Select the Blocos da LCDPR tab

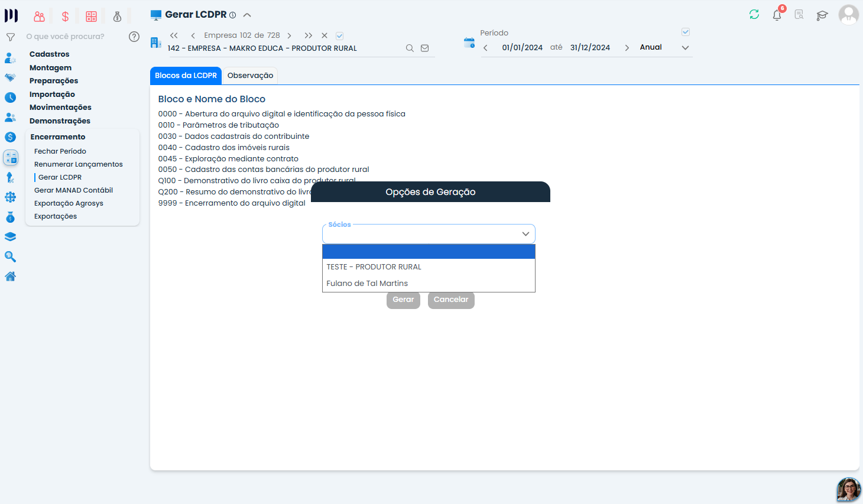pyautogui.click(x=186, y=76)
